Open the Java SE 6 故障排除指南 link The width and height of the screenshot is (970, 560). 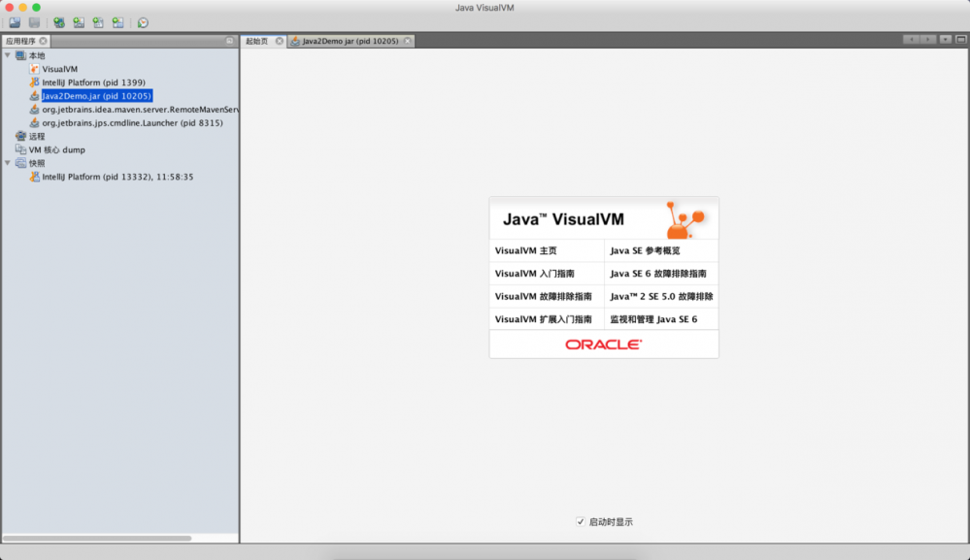(659, 274)
